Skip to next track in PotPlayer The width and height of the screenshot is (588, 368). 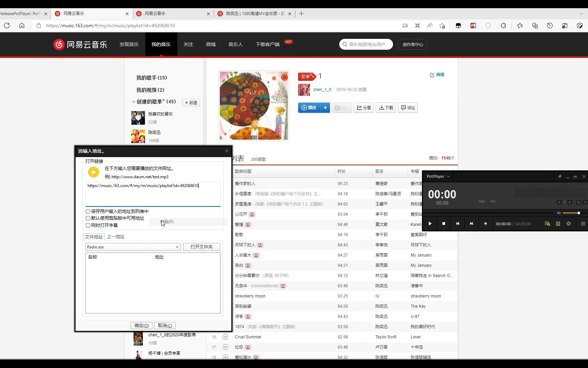472,224
